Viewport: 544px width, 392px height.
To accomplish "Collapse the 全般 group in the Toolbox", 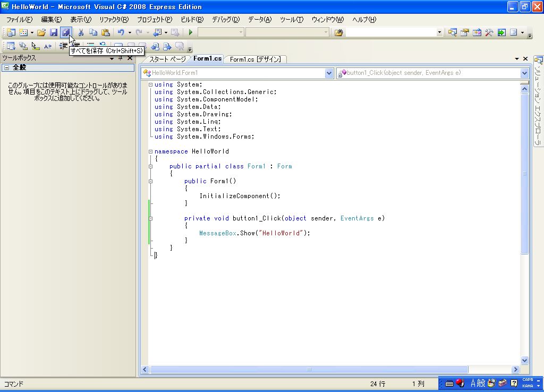I will pyautogui.click(x=6, y=68).
